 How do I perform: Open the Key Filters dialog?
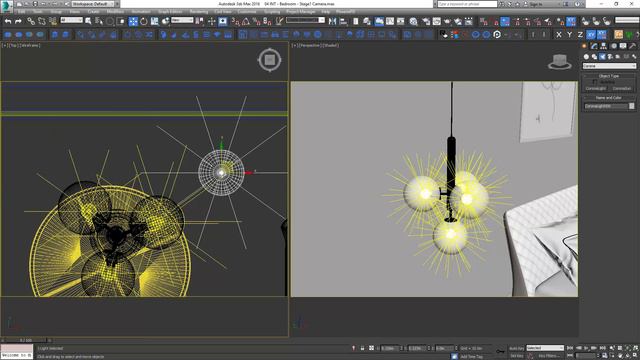click(548, 356)
